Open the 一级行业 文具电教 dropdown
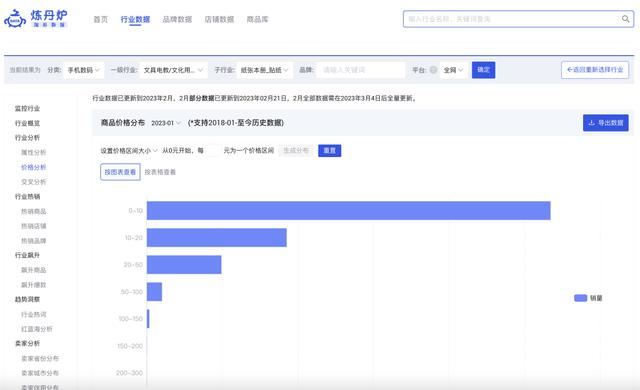This screenshot has height=390, width=640. 173,70
